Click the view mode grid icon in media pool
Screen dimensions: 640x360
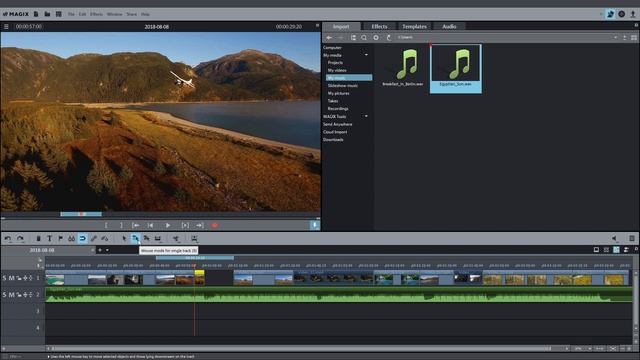click(x=633, y=38)
